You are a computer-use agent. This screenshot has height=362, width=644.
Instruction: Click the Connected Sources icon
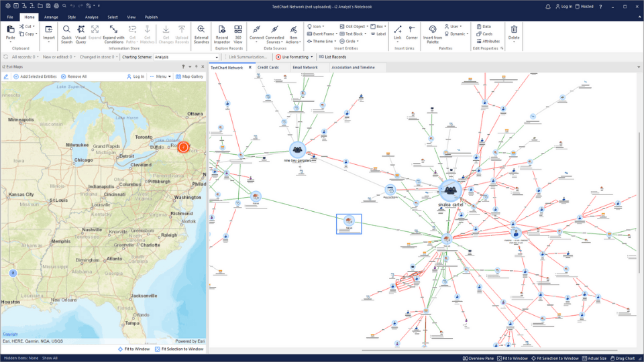pyautogui.click(x=274, y=29)
